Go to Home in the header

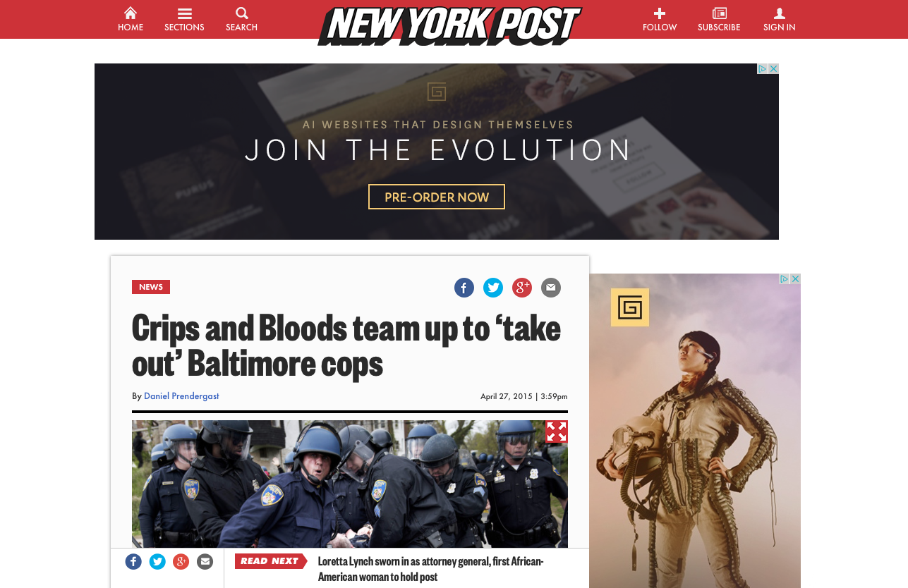coord(131,19)
